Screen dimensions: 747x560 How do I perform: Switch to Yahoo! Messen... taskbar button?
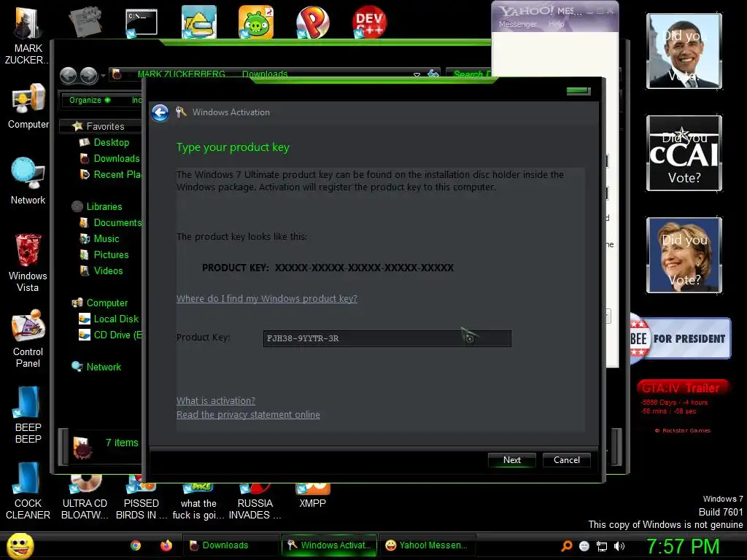(x=427, y=545)
